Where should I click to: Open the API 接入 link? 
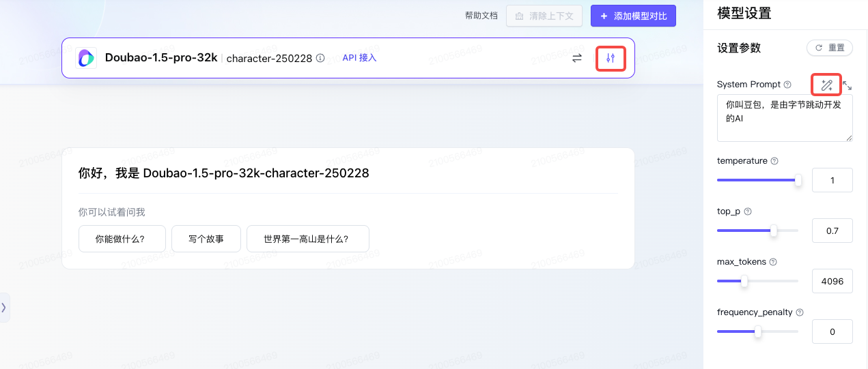tap(359, 58)
